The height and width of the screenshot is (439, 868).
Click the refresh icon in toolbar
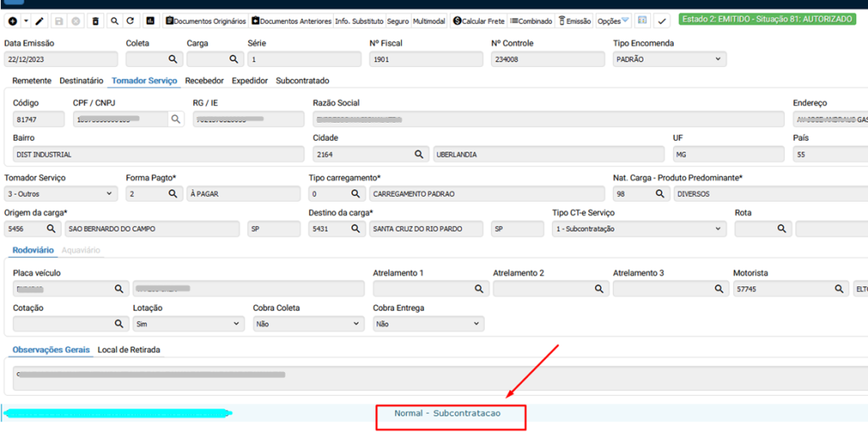pyautogui.click(x=130, y=20)
